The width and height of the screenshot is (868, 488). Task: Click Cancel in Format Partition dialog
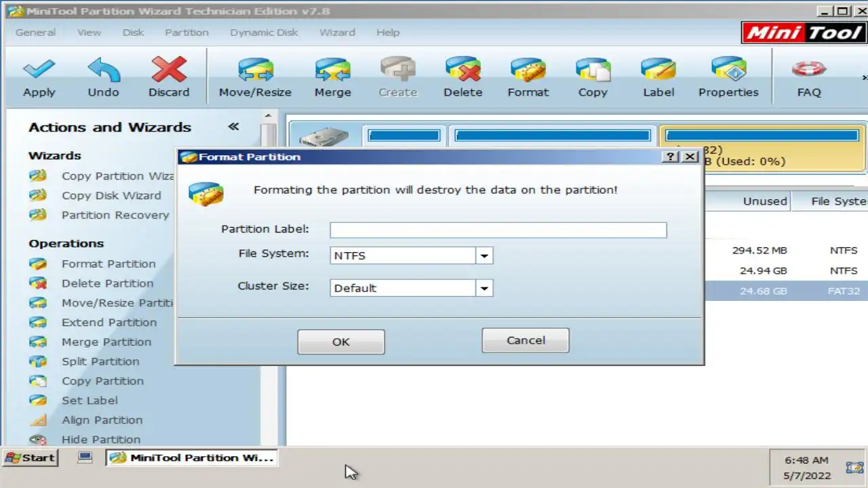click(526, 340)
